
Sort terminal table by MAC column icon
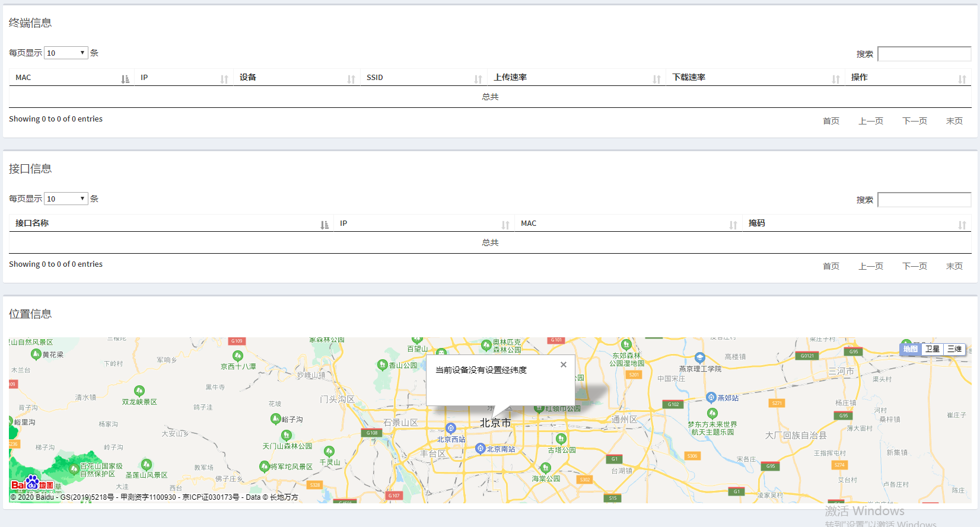125,79
